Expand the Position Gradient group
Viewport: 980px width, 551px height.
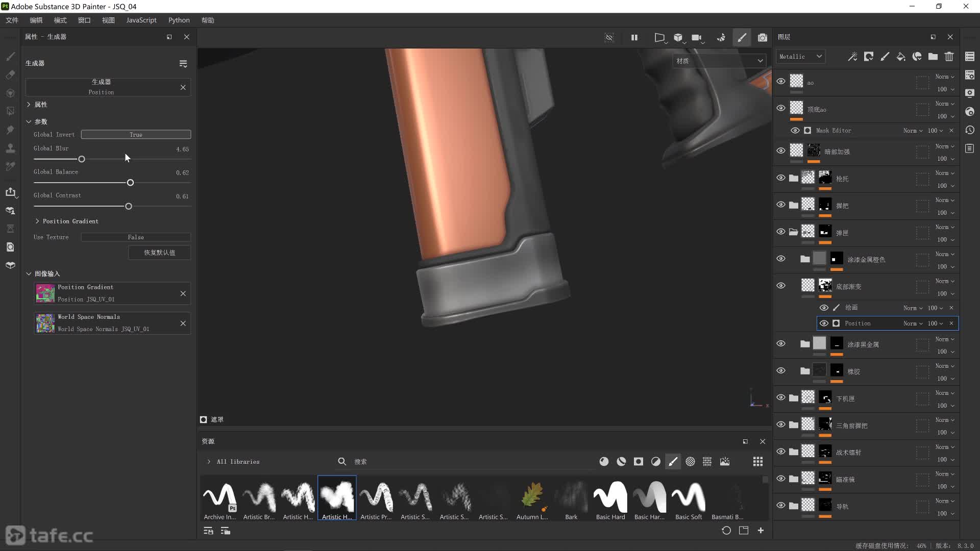pyautogui.click(x=37, y=221)
